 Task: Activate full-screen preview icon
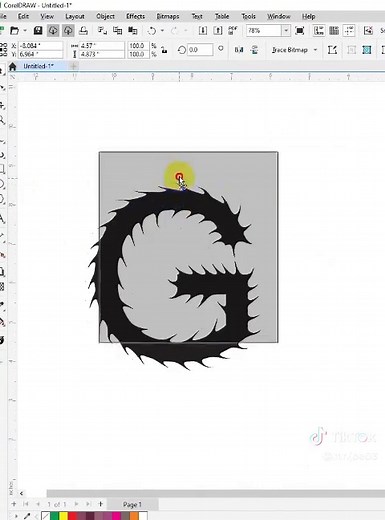point(300,31)
